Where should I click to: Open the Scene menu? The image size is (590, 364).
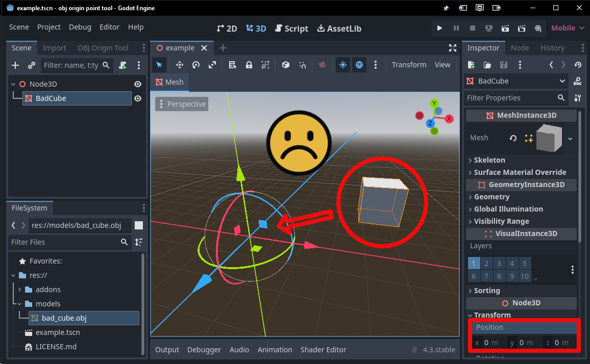pos(19,27)
